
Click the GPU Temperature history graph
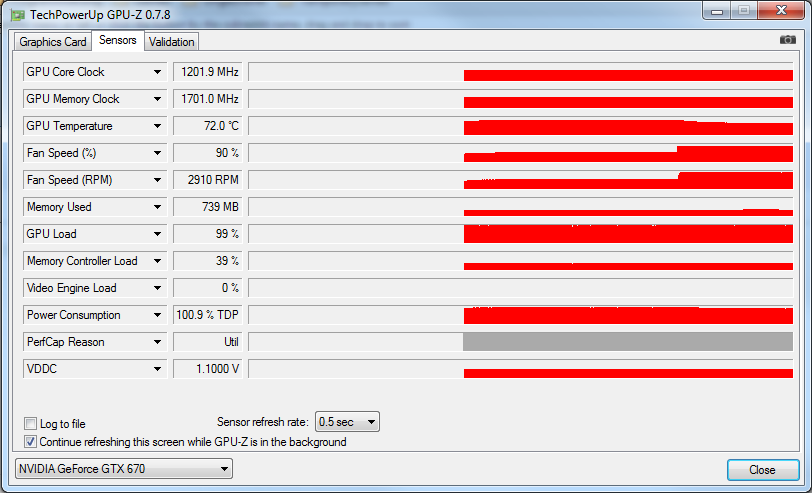521,126
